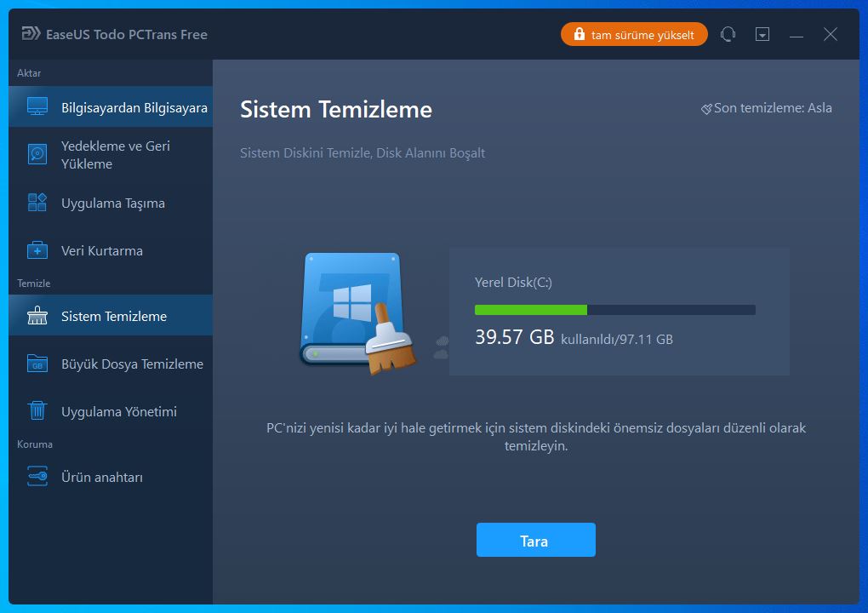The height and width of the screenshot is (613, 868).
Task: Click the 'EaseUS Todo PCTrans Free' title text
Action: click(127, 34)
